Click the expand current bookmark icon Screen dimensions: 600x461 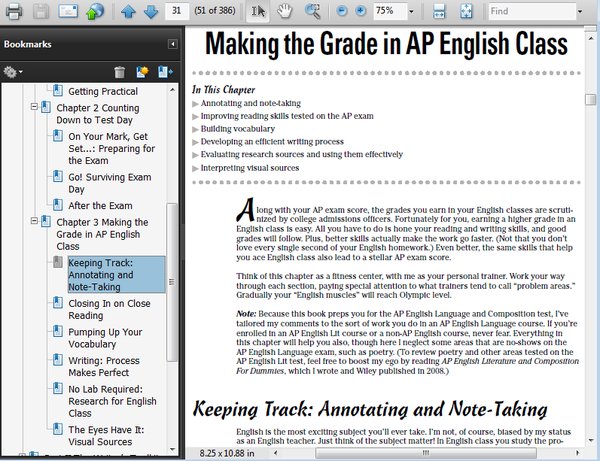(x=165, y=72)
